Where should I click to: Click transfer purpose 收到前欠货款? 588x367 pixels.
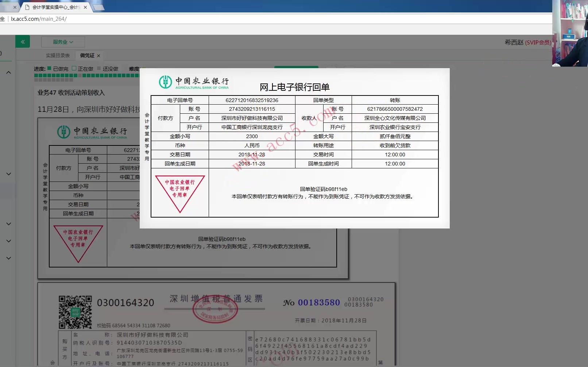(x=395, y=145)
